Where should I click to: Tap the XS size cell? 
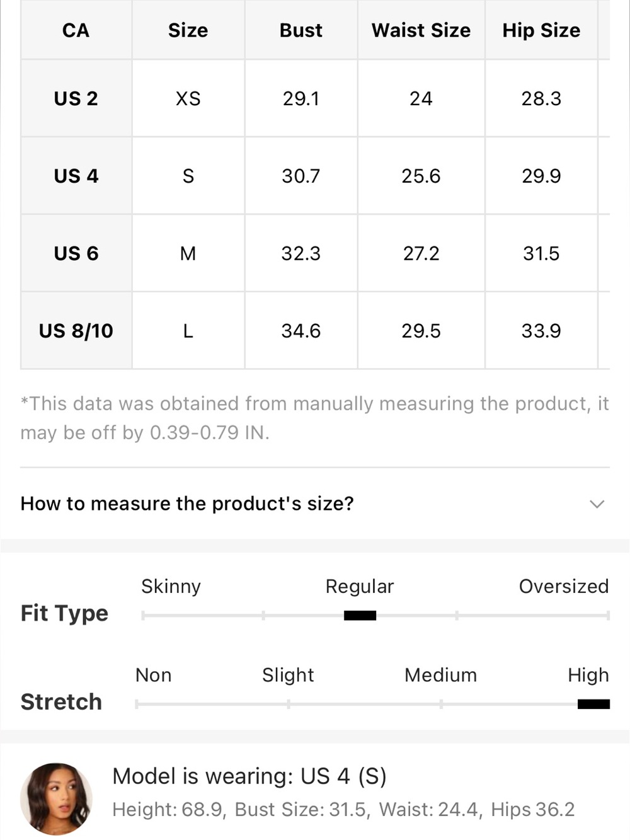(188, 98)
